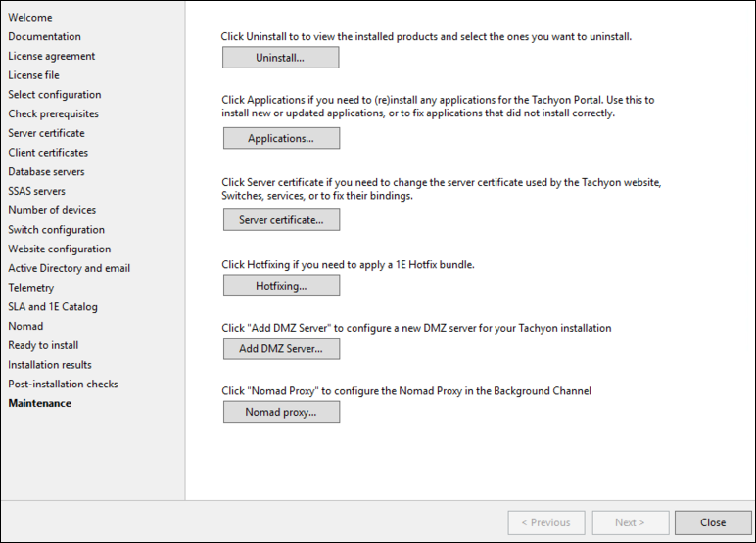Open License agreement in the sidebar
Screen dimensions: 756x543
pyautogui.click(x=52, y=56)
